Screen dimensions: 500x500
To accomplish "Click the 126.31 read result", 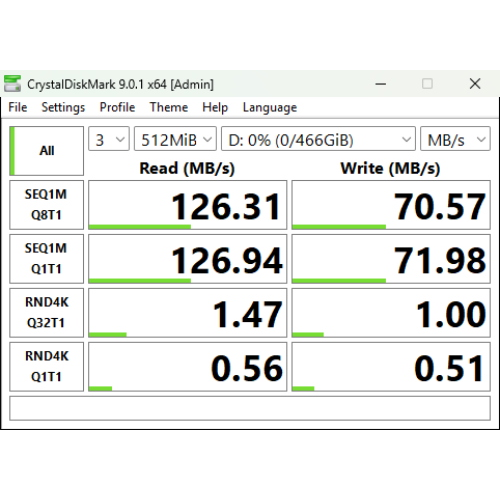I will pyautogui.click(x=187, y=205).
